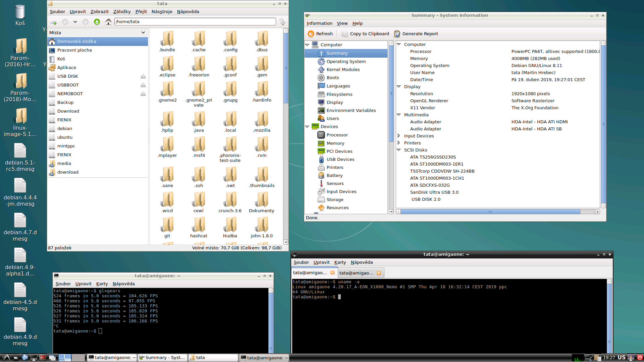Expand the Input Devices section

pos(399,136)
